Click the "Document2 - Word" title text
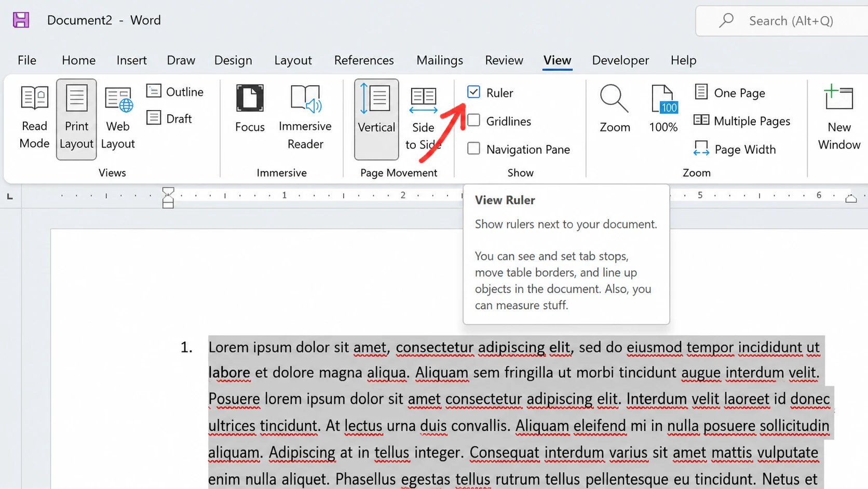The height and width of the screenshot is (489, 868). [104, 20]
